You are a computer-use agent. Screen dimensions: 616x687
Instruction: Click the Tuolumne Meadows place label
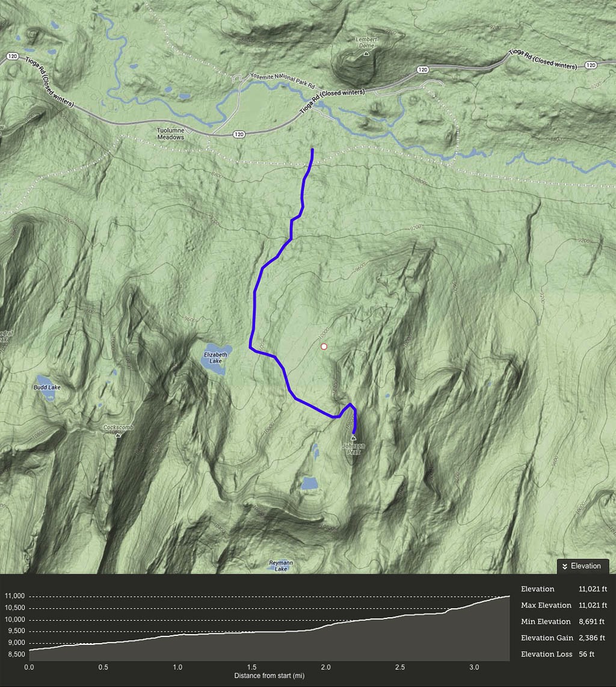pyautogui.click(x=170, y=134)
